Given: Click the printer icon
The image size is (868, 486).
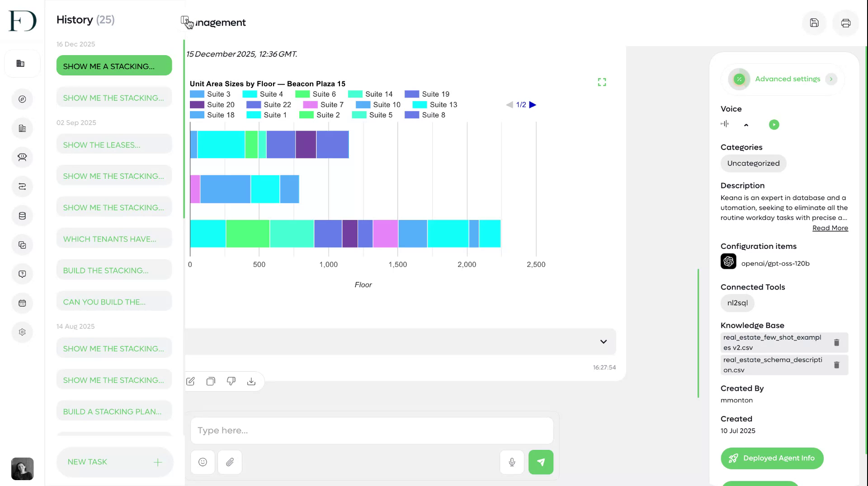Looking at the screenshot, I should [x=846, y=23].
